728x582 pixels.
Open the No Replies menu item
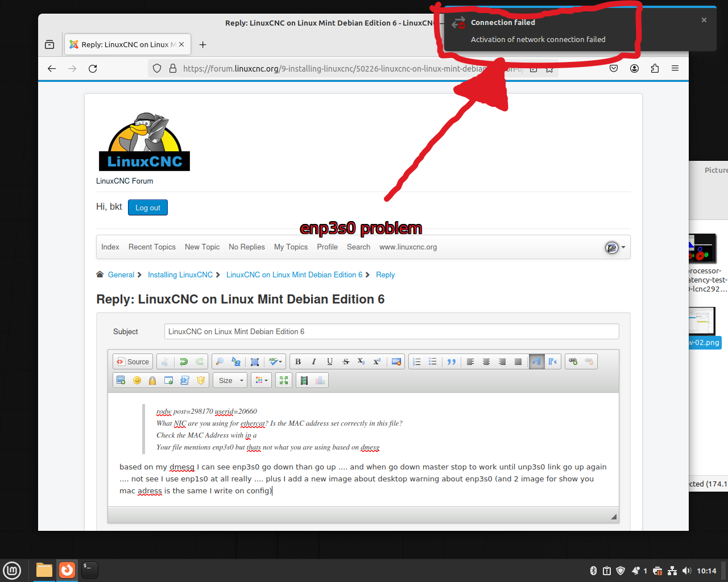click(247, 247)
